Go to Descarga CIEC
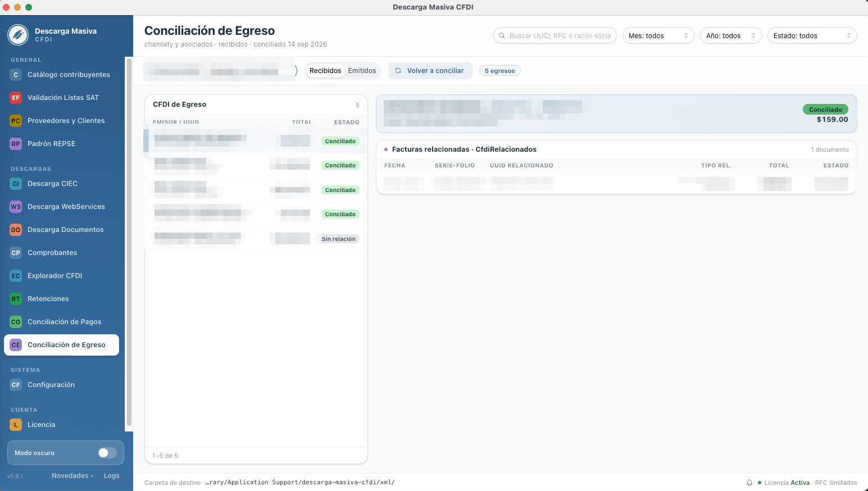The height and width of the screenshot is (491, 868). pos(61,184)
